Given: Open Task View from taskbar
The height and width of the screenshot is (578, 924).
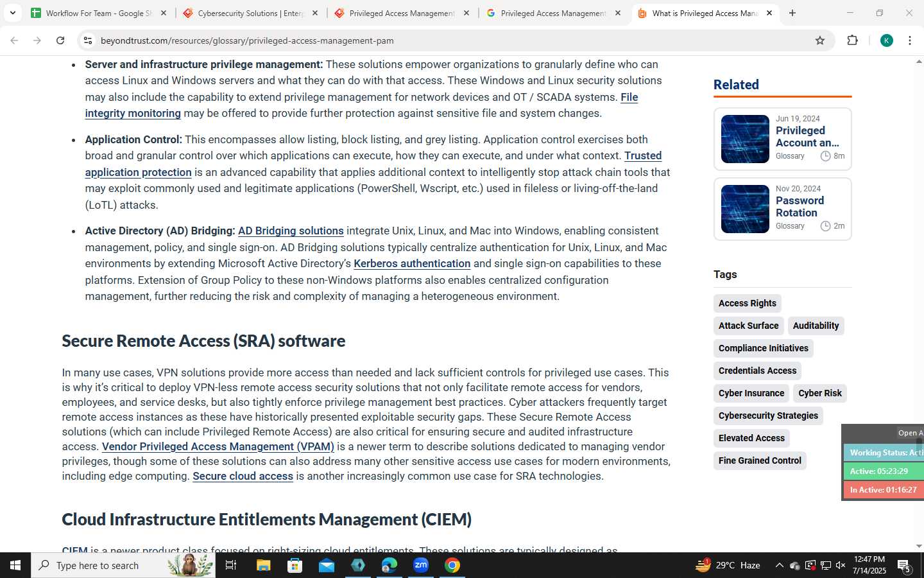Looking at the screenshot, I should tap(231, 565).
